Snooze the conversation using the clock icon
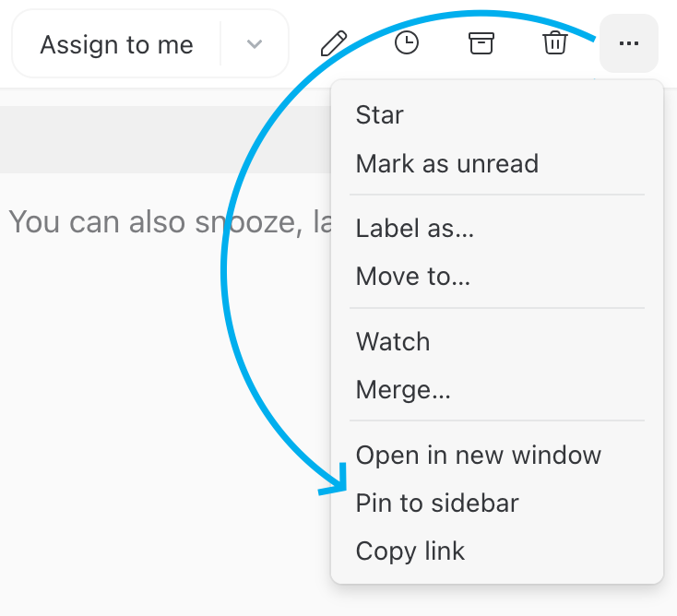 click(x=407, y=43)
